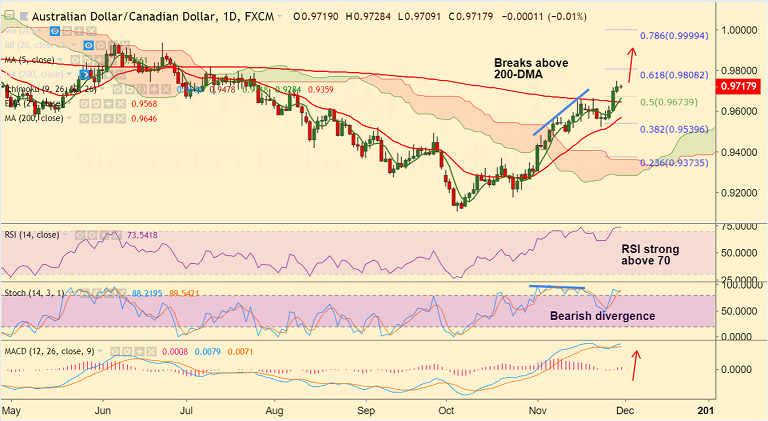Open settings gear for Ichimoku indicator
The height and width of the screenshot is (421, 768).
point(130,89)
